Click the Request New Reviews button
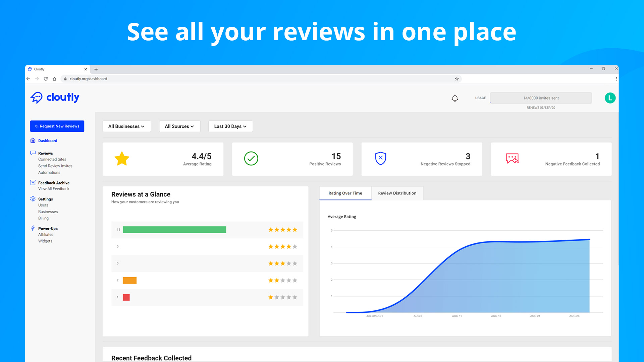Viewport: 644px width, 362px height. (57, 126)
